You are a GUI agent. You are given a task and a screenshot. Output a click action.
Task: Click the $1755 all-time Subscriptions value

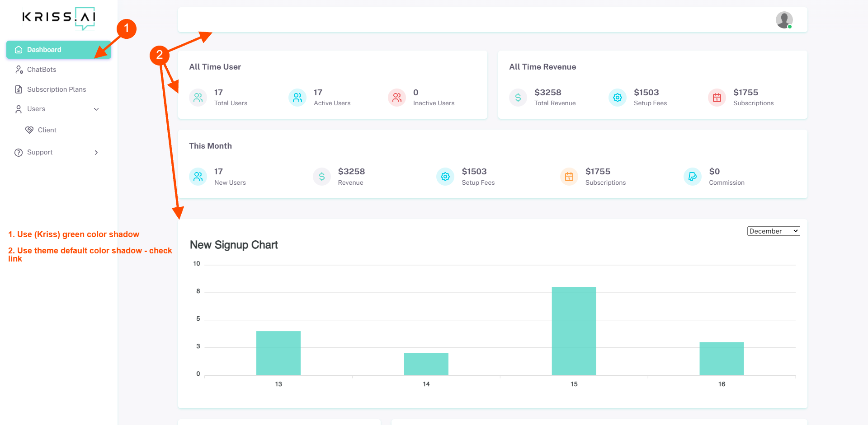click(x=746, y=93)
